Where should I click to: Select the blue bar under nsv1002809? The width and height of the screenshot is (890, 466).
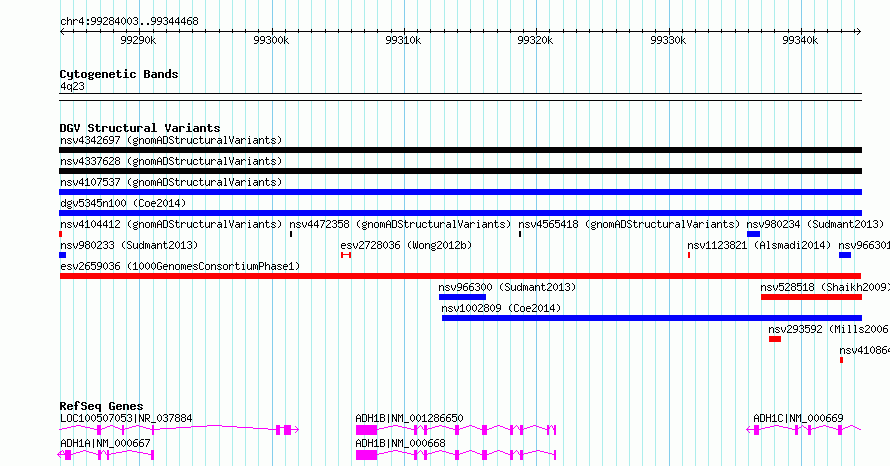[x=652, y=318]
